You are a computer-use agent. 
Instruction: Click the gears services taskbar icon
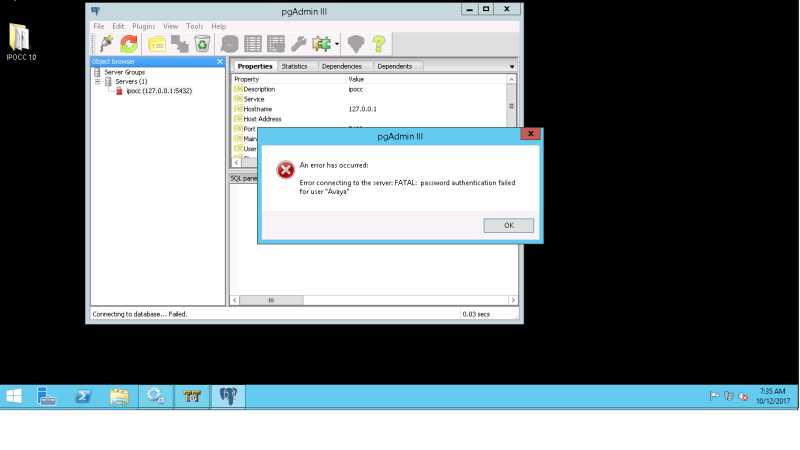click(x=156, y=396)
